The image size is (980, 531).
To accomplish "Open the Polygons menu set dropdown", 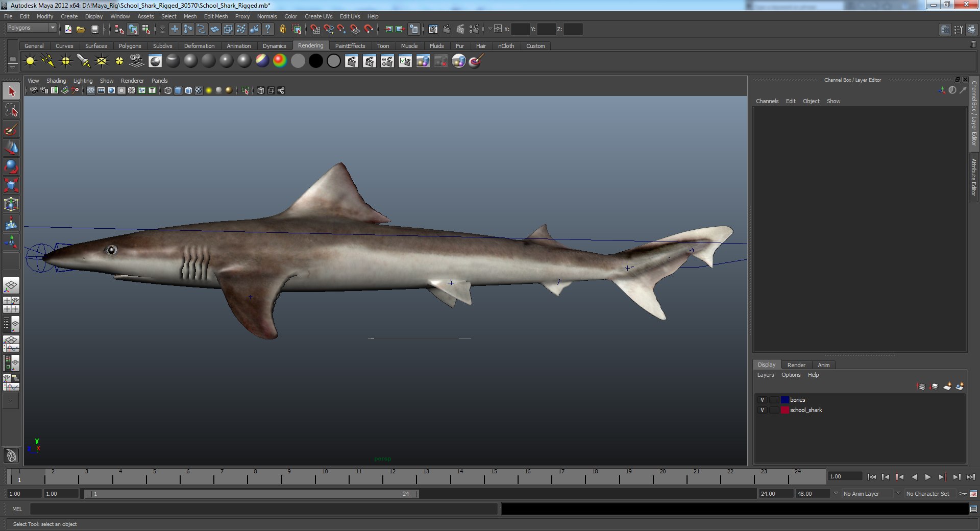I will [x=31, y=28].
